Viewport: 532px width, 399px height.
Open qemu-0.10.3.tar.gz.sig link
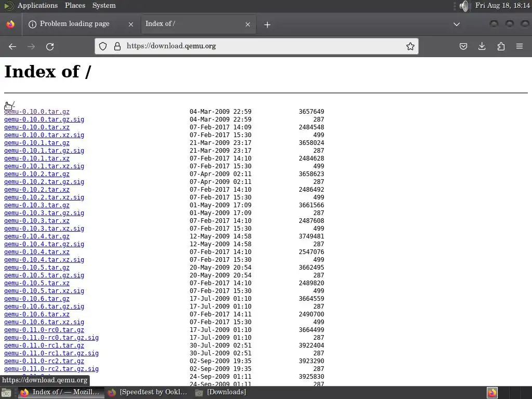pyautogui.click(x=44, y=213)
